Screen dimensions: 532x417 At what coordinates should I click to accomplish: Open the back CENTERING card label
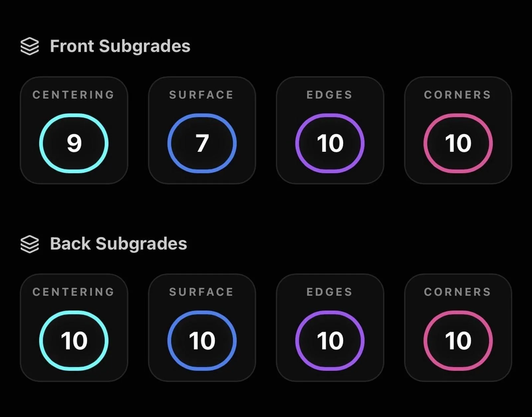[73, 292]
